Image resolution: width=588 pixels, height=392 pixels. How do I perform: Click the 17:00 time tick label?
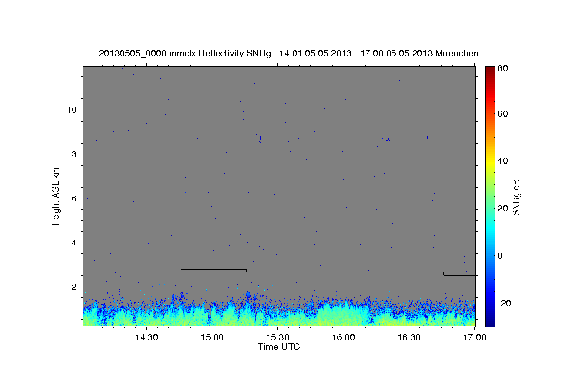tap(475, 337)
